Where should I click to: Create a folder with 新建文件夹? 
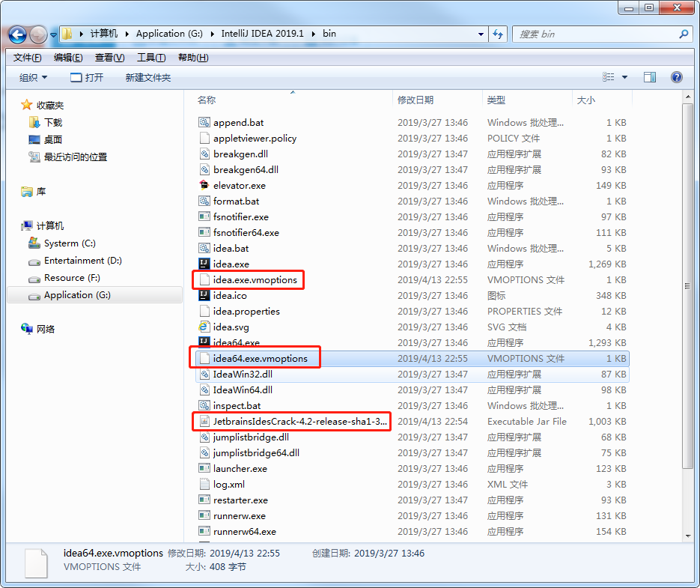tap(147, 77)
